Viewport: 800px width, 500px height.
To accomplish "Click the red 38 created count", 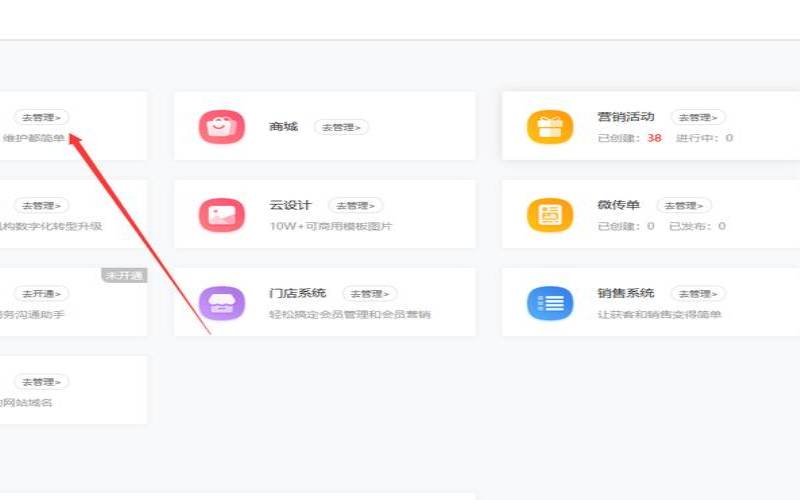I will click(655, 138).
